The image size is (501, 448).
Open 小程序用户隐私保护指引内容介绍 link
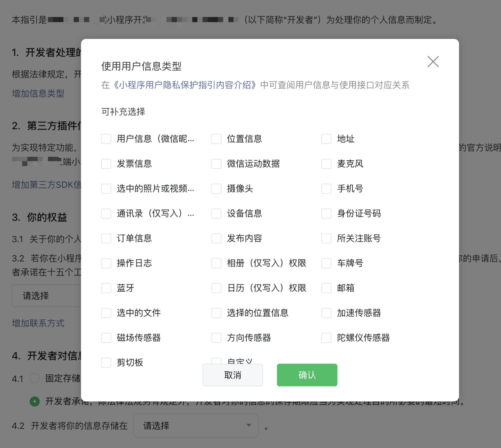click(185, 85)
